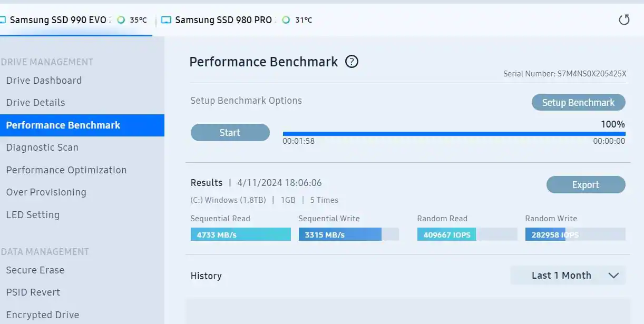Expand the Last 1 Month history dropdown
This screenshot has width=644, height=324.
[x=568, y=276]
